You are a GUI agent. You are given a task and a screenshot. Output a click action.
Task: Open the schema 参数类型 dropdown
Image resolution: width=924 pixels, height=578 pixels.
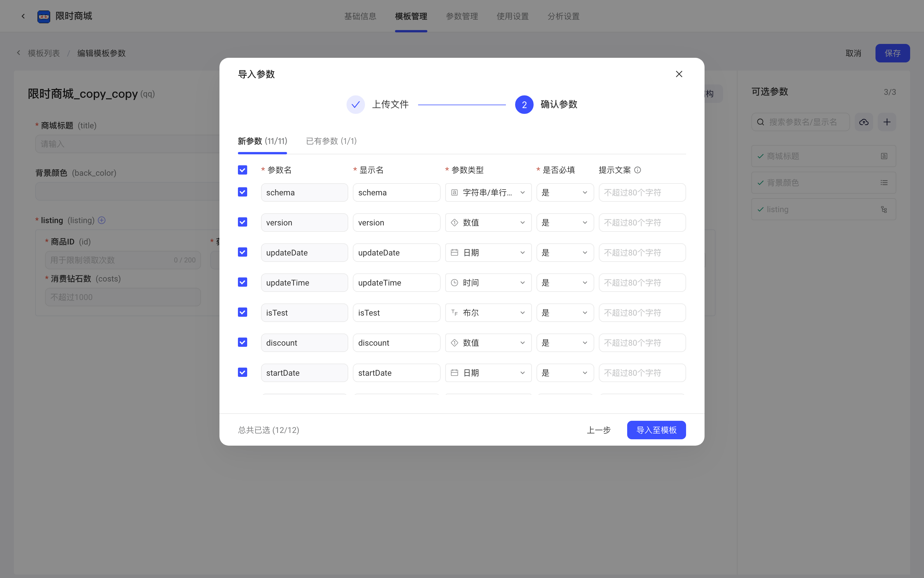488,192
